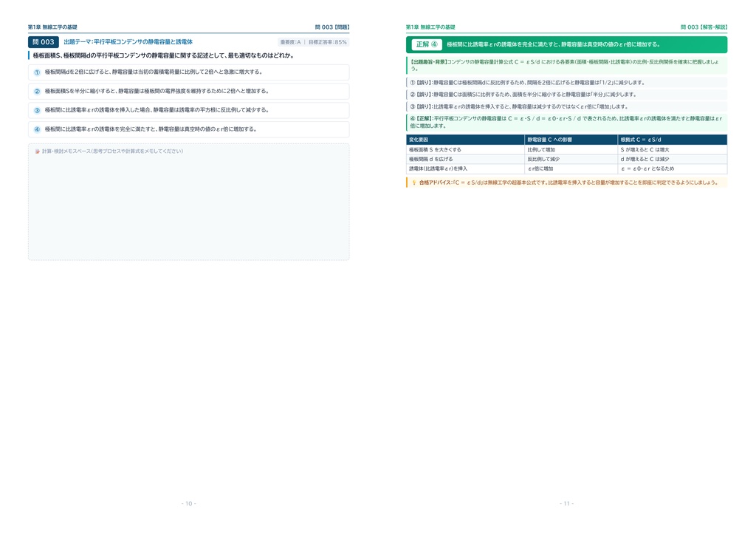Click explanation ③【誤り】 about 「増加」します
Viewport: 756px width, 535px height.
[566, 106]
